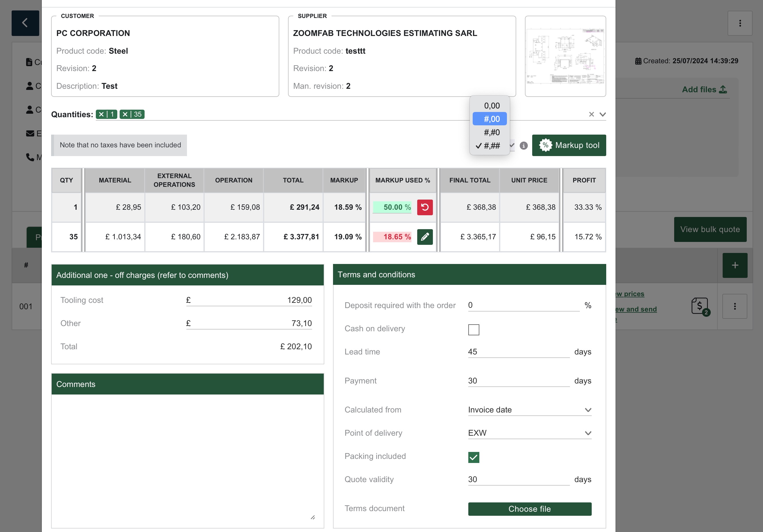Click the info icon beside Markup tool

point(523,145)
